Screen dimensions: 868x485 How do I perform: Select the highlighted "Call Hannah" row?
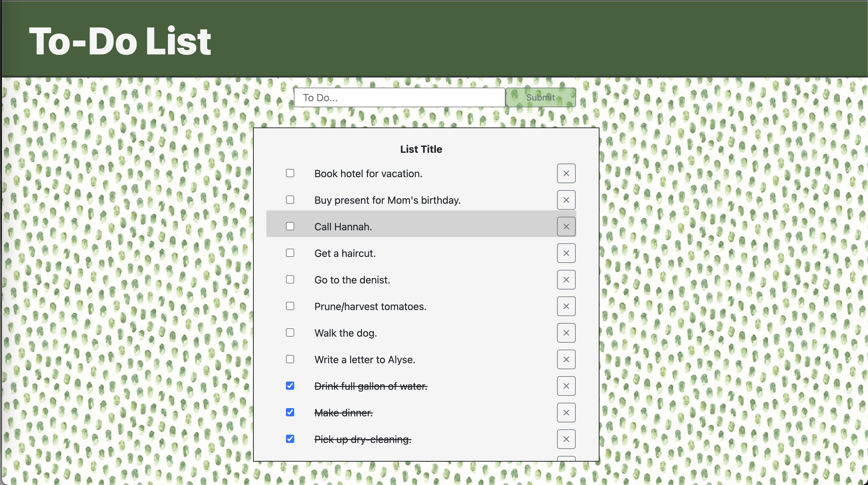tap(421, 227)
